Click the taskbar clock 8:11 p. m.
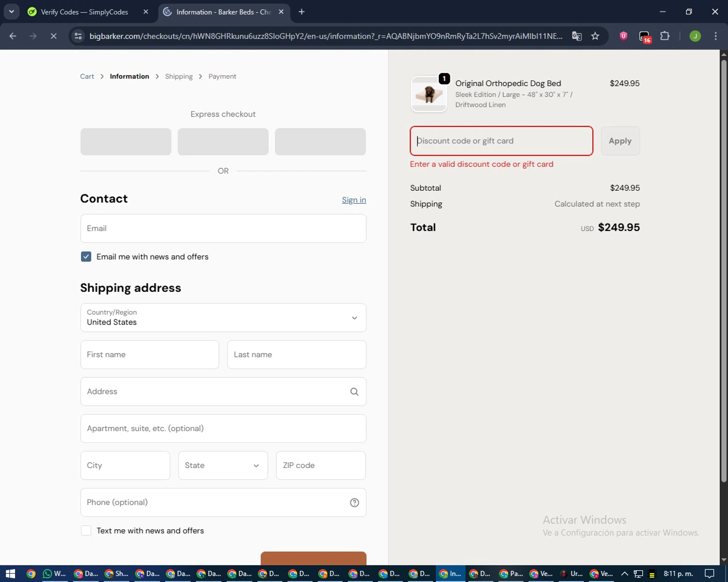 678,574
